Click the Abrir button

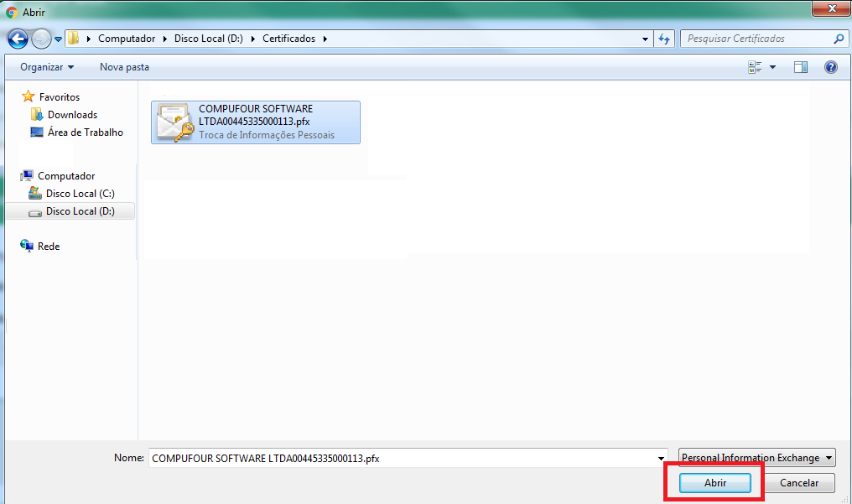(714, 483)
